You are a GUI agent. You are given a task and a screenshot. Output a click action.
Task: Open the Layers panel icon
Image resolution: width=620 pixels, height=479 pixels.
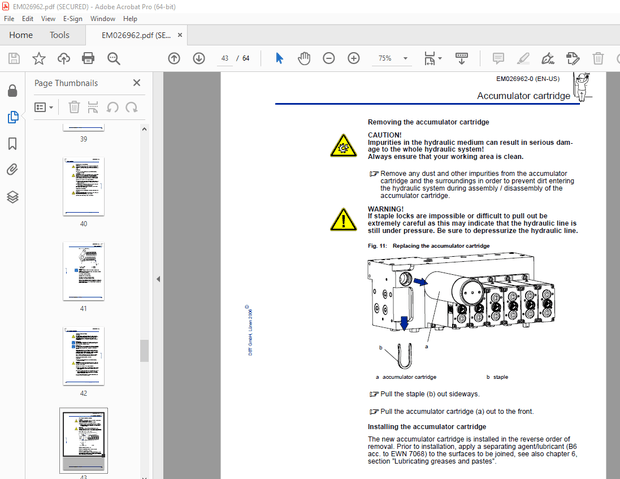pos(13,197)
